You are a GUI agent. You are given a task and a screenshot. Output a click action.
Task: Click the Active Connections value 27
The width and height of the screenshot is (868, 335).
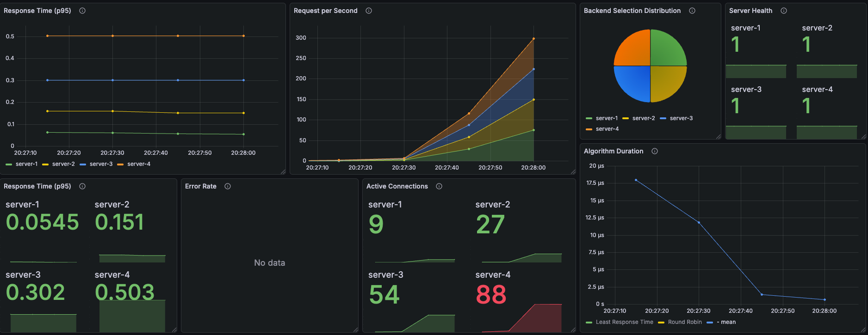click(490, 225)
